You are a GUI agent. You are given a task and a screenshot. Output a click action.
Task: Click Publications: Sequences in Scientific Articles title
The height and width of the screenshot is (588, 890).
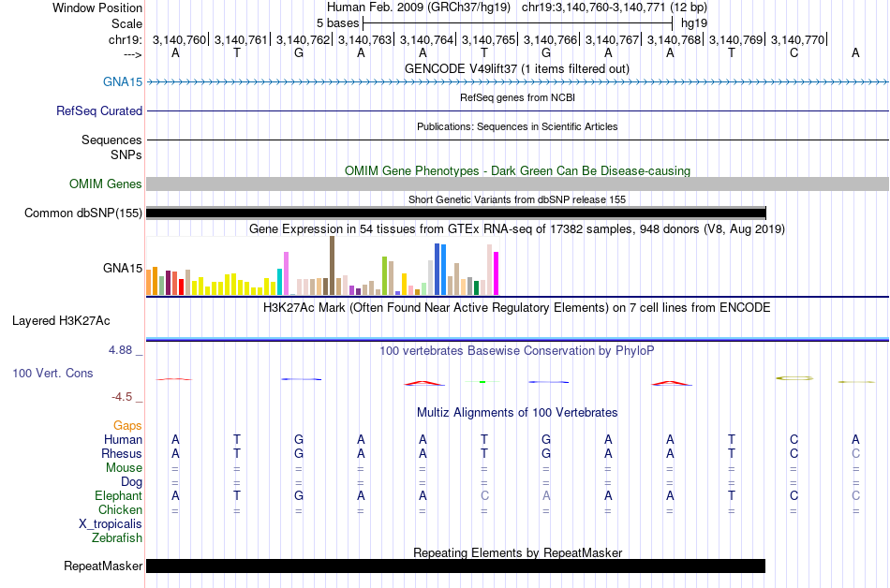517,126
